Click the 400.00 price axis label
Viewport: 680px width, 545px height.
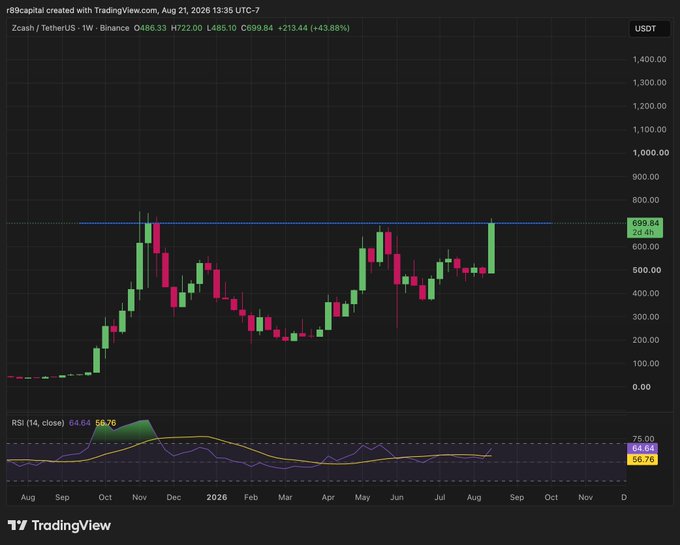click(646, 294)
